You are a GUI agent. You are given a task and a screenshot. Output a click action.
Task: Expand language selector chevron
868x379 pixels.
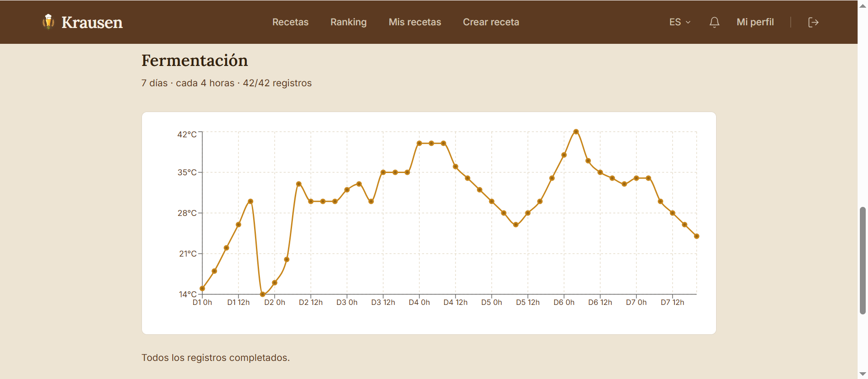coord(688,22)
